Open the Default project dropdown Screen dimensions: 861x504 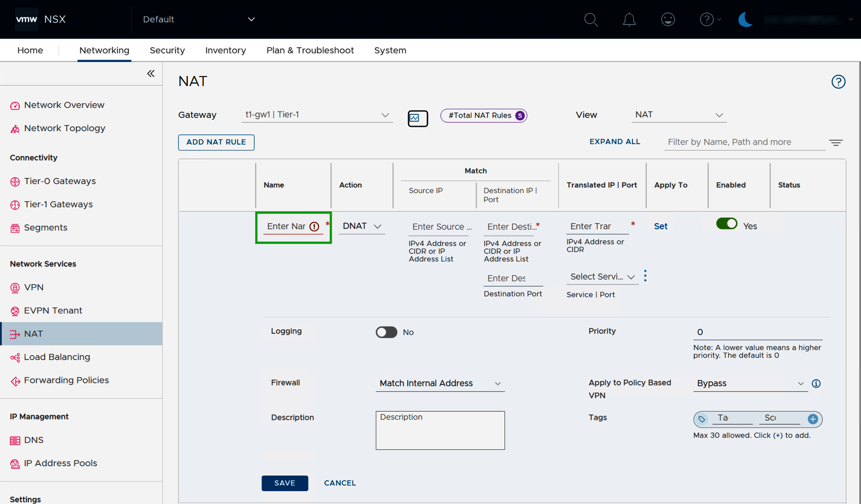[x=198, y=19]
